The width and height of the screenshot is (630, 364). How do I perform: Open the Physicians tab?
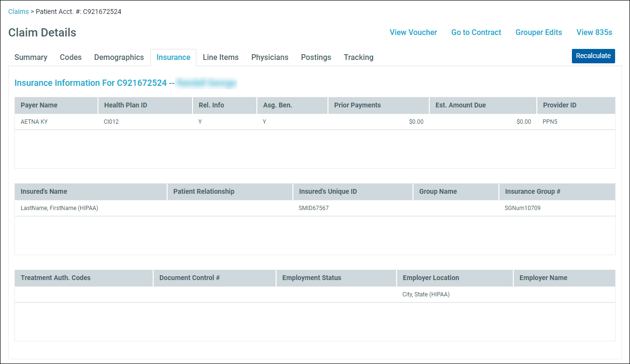pyautogui.click(x=270, y=58)
